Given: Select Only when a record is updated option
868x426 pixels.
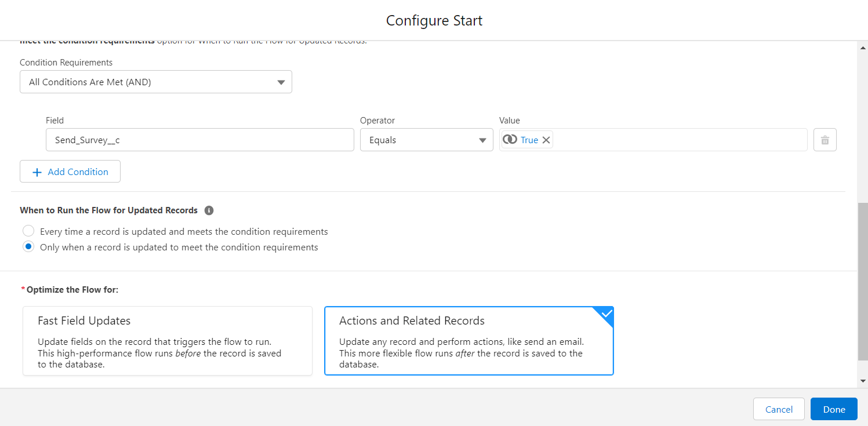Looking at the screenshot, I should (x=28, y=246).
